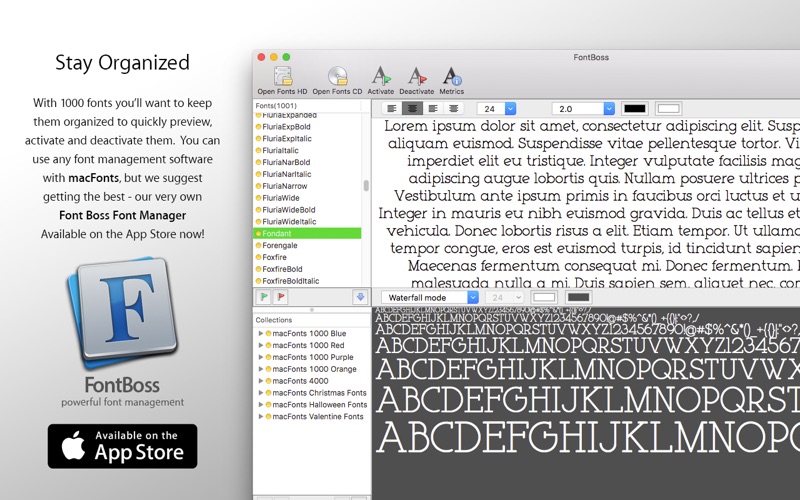The width and height of the screenshot is (800, 500).
Task: Expand the macFonts 1000 Purple collection
Action: 261,357
